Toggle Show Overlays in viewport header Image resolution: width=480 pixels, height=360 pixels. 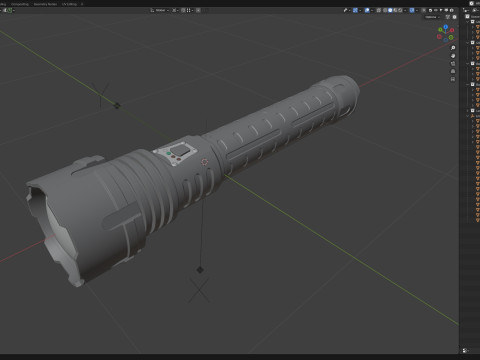pyautogui.click(x=367, y=10)
